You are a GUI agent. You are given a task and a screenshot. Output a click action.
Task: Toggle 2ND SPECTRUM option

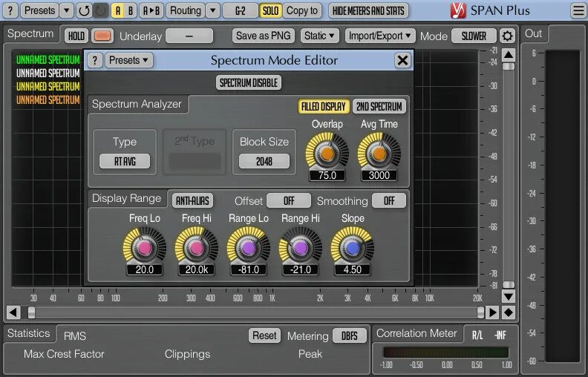[x=379, y=106]
